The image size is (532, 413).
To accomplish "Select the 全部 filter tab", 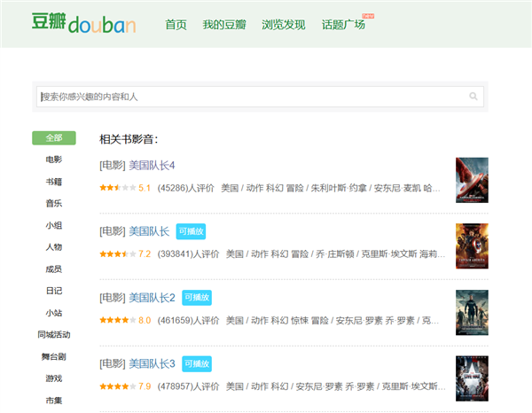I will tap(54, 138).
